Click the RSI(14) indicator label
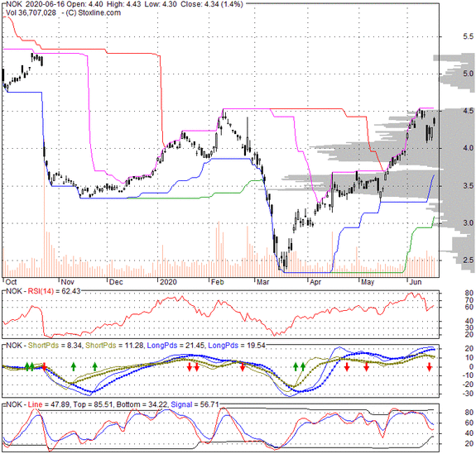 tap(41, 291)
